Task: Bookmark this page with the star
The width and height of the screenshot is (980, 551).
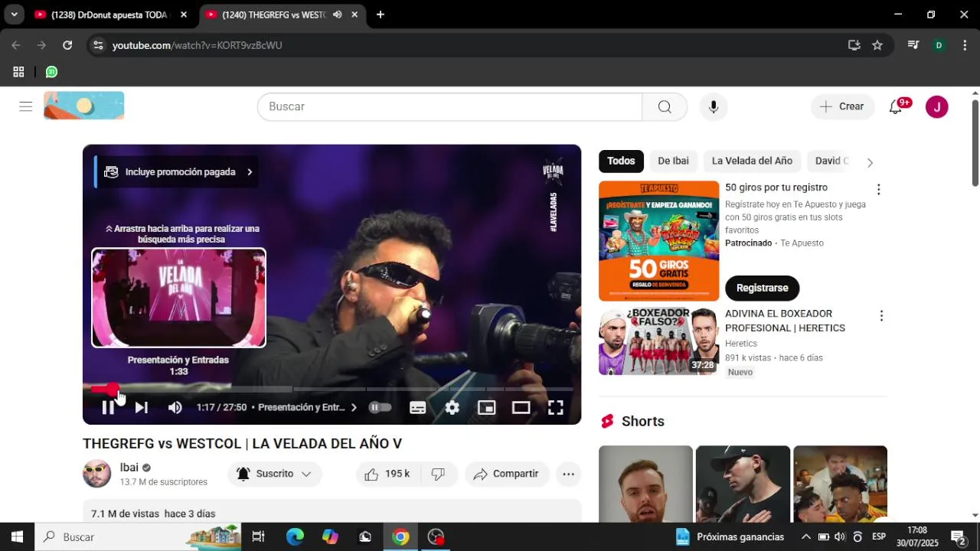Action: pyautogui.click(x=877, y=45)
